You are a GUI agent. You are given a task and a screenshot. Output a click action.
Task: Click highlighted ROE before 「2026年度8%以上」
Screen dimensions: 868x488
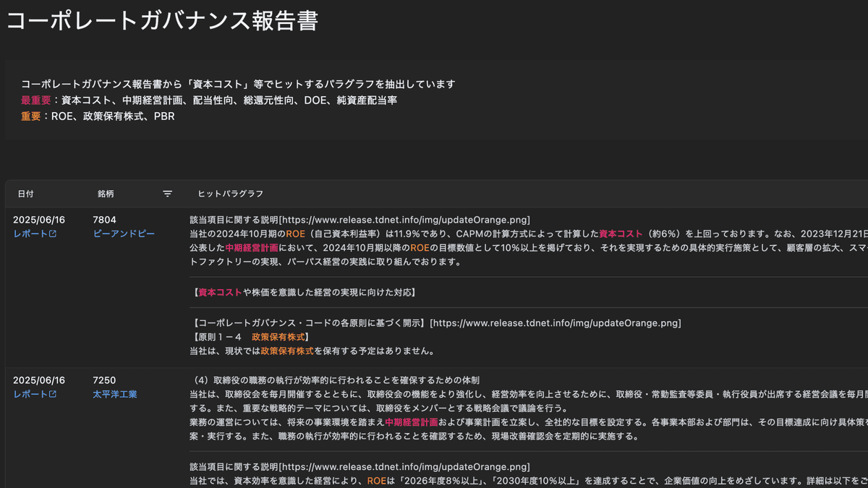[376, 481]
